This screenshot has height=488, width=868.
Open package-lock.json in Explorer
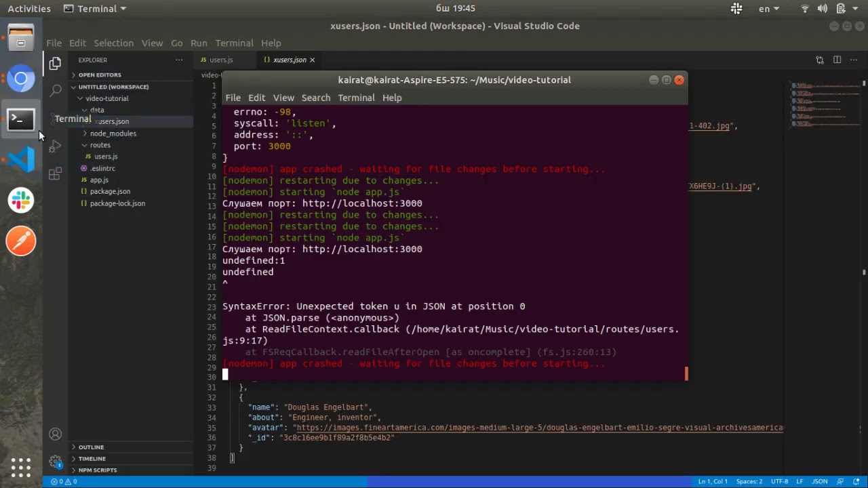point(117,203)
